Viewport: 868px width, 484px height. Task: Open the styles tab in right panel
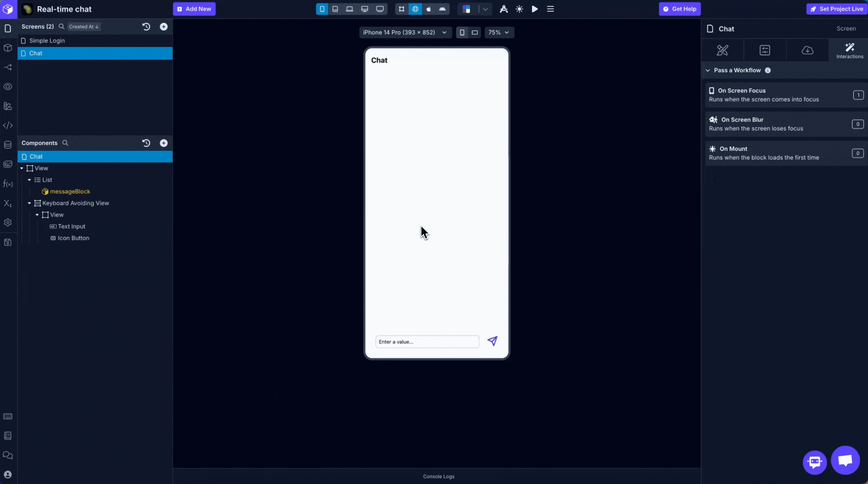pos(722,50)
